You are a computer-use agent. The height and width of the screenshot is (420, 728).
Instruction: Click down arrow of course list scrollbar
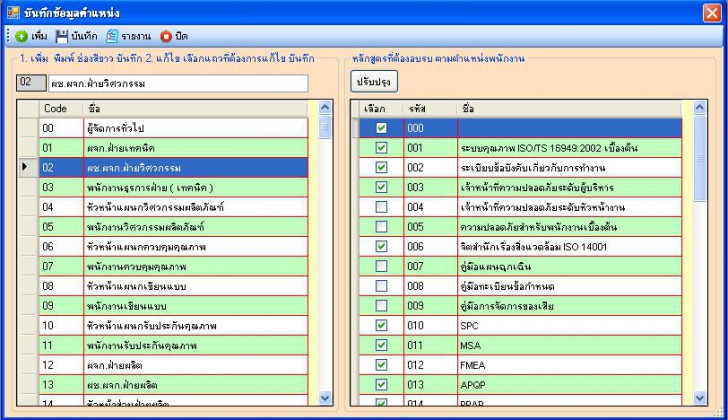click(700, 398)
